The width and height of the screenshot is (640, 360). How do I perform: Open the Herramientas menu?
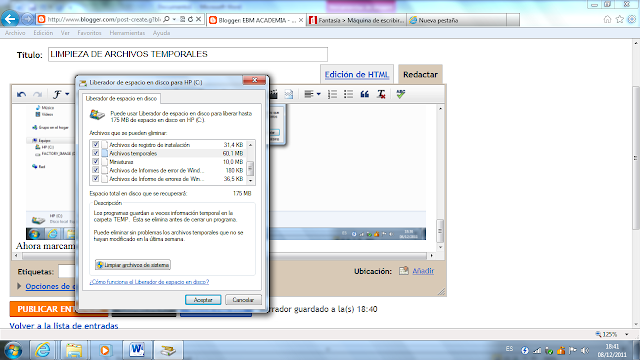[x=127, y=33]
